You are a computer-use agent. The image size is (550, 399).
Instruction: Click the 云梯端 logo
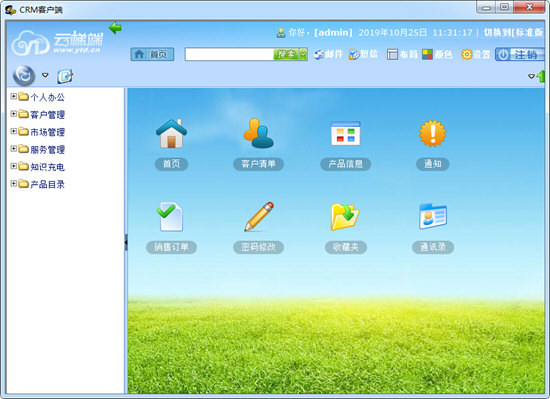(57, 43)
